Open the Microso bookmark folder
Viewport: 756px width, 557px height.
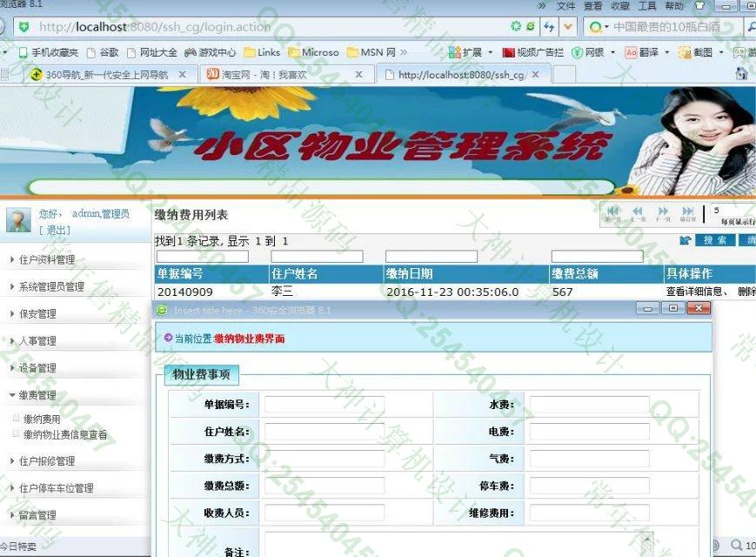coord(313,52)
